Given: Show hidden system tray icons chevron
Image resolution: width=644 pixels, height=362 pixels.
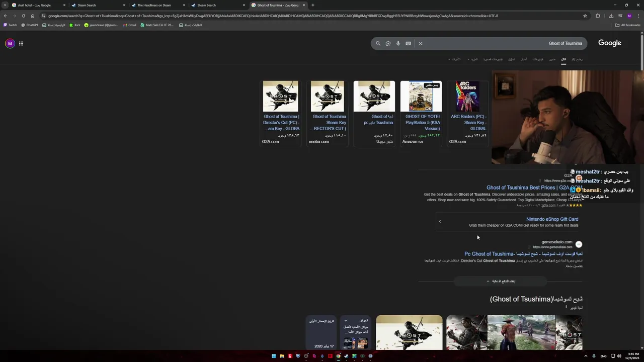Looking at the screenshot, I should click(x=586, y=356).
